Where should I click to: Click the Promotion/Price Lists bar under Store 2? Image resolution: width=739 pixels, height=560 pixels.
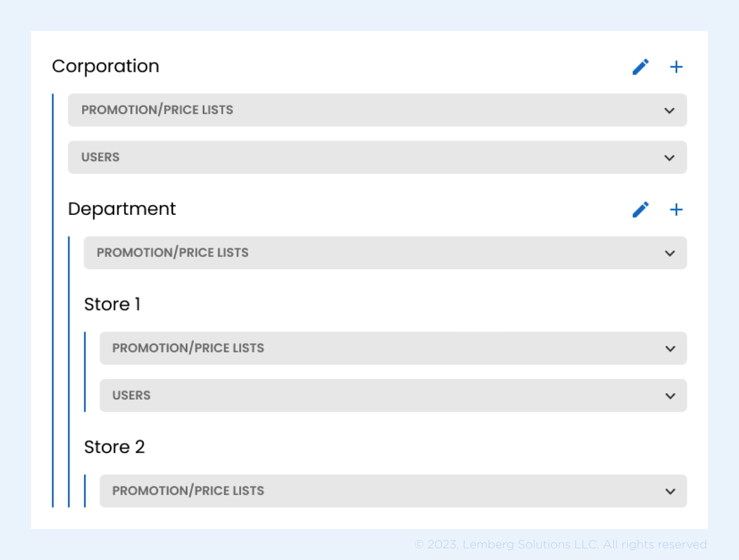[393, 491]
